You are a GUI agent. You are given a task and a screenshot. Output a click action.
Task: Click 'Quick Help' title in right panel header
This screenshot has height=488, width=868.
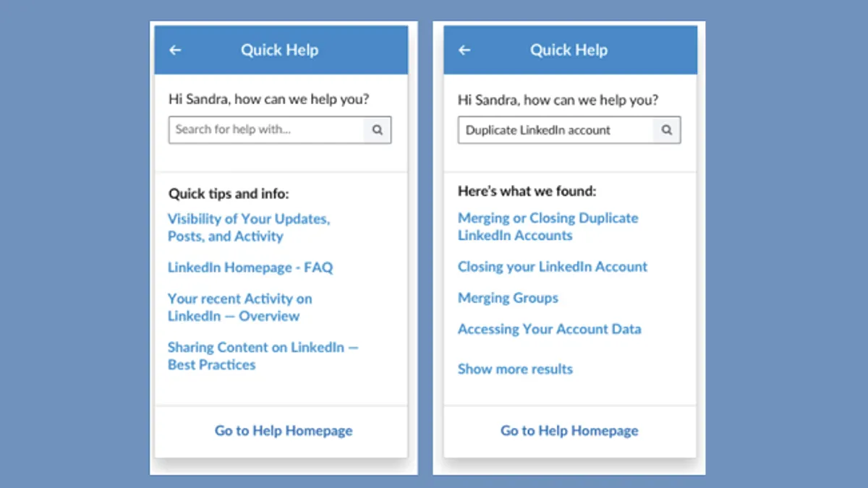[569, 50]
